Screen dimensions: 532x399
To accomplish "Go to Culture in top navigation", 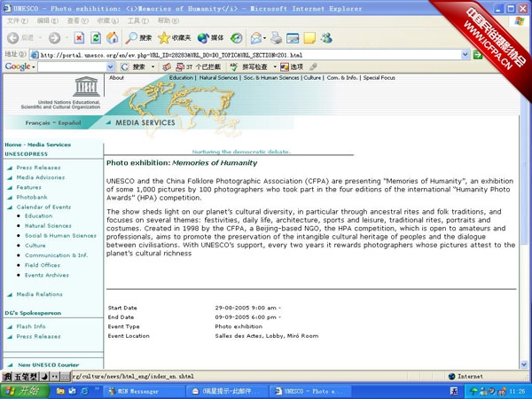I will [312, 78].
